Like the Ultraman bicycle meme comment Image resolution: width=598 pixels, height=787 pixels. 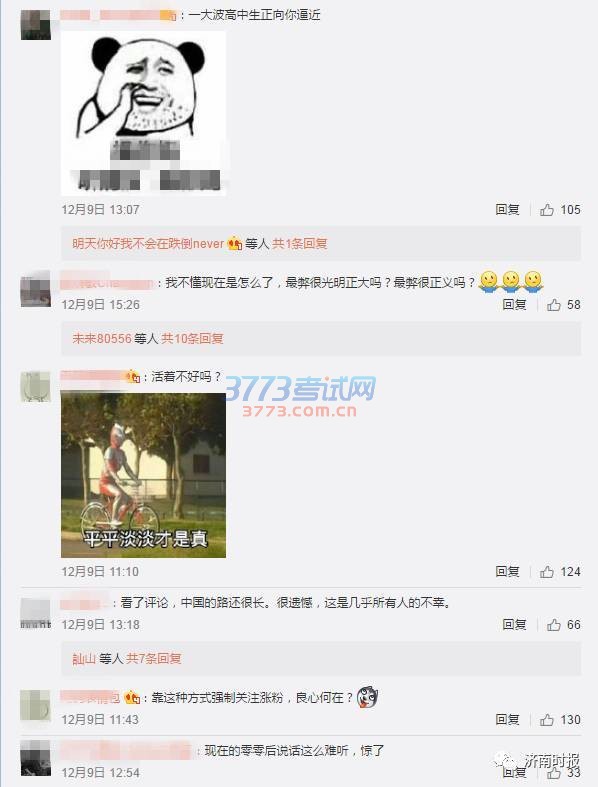pyautogui.click(x=547, y=572)
